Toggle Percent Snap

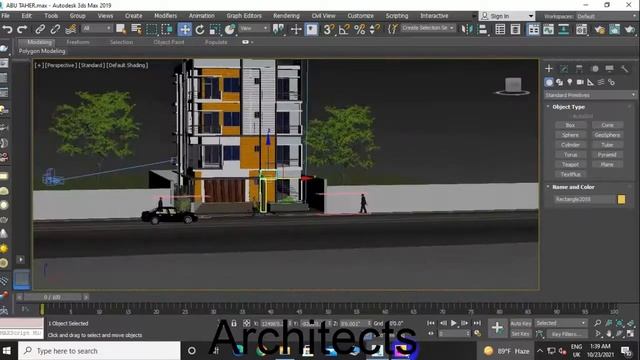tap(359, 29)
